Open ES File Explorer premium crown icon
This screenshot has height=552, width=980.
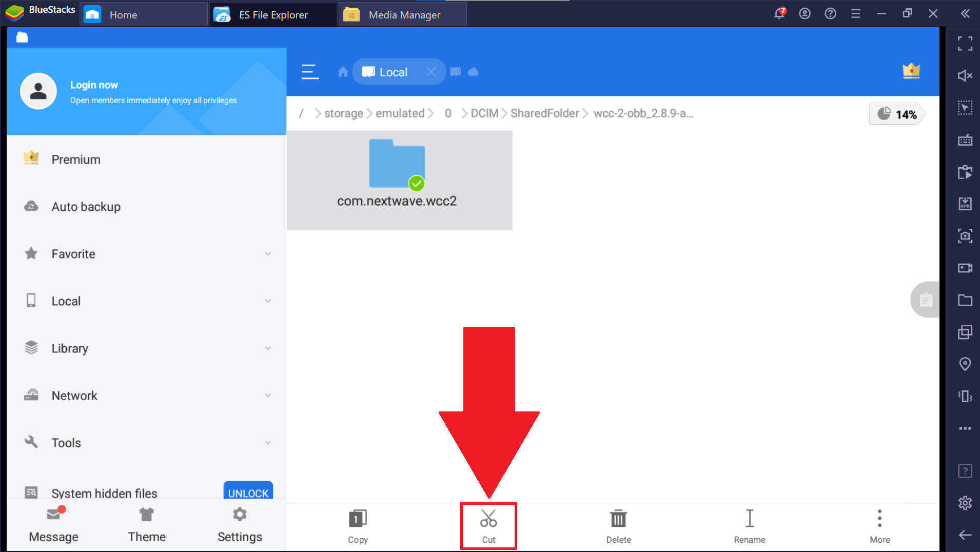coord(911,71)
